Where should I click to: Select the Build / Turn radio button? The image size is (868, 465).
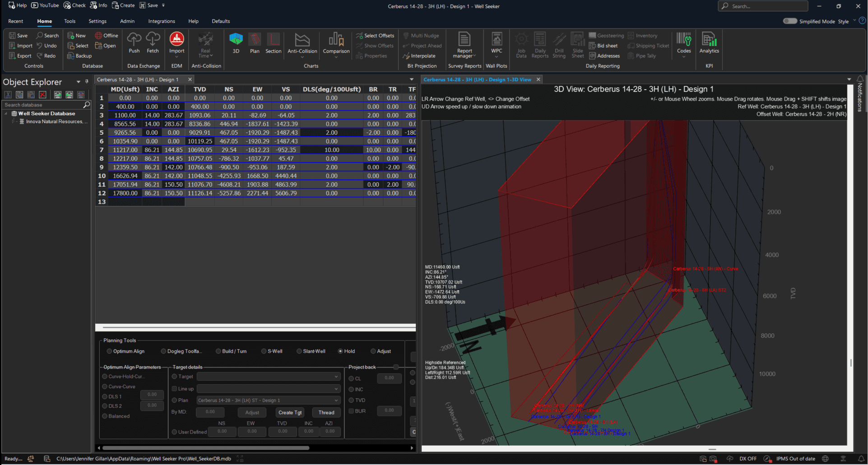218,351
